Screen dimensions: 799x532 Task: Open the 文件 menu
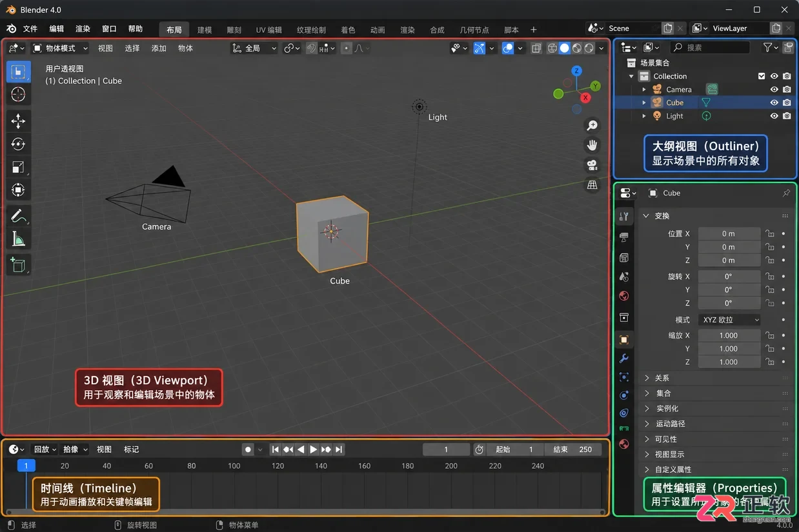coord(30,29)
